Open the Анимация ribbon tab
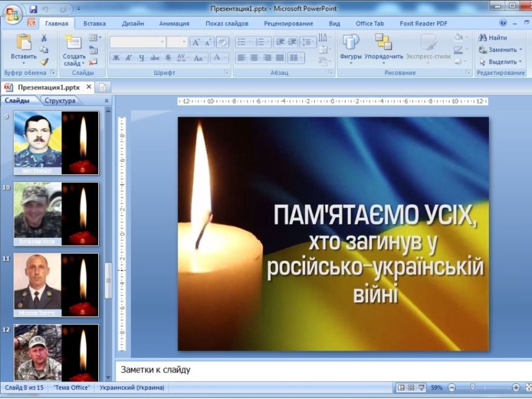 click(x=174, y=23)
